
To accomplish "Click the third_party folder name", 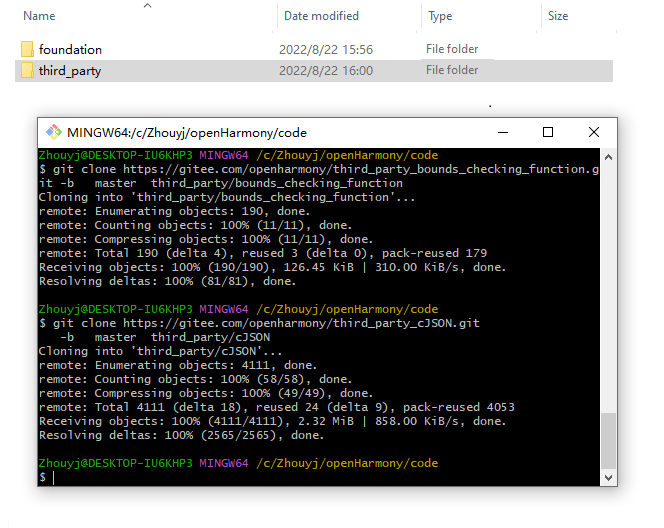I will [70, 70].
